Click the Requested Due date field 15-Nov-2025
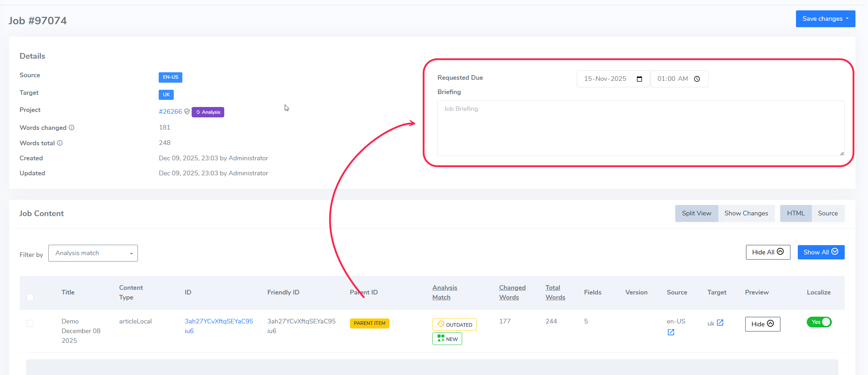The height and width of the screenshot is (375, 868). pyautogui.click(x=613, y=79)
